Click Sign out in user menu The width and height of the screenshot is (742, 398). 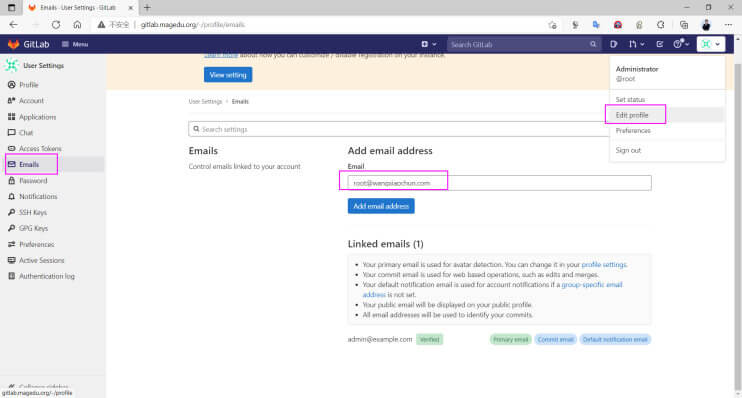click(x=628, y=150)
